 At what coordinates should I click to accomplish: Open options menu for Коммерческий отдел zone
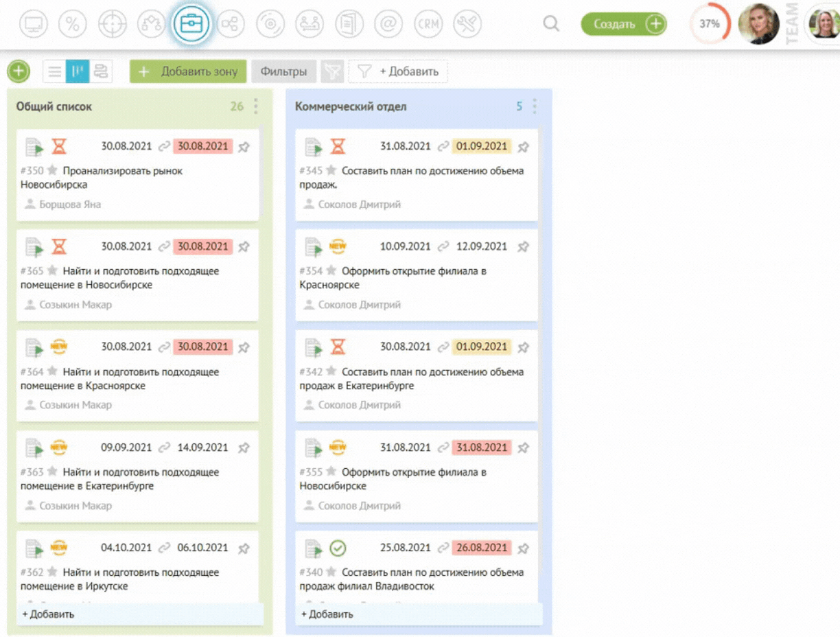[534, 106]
